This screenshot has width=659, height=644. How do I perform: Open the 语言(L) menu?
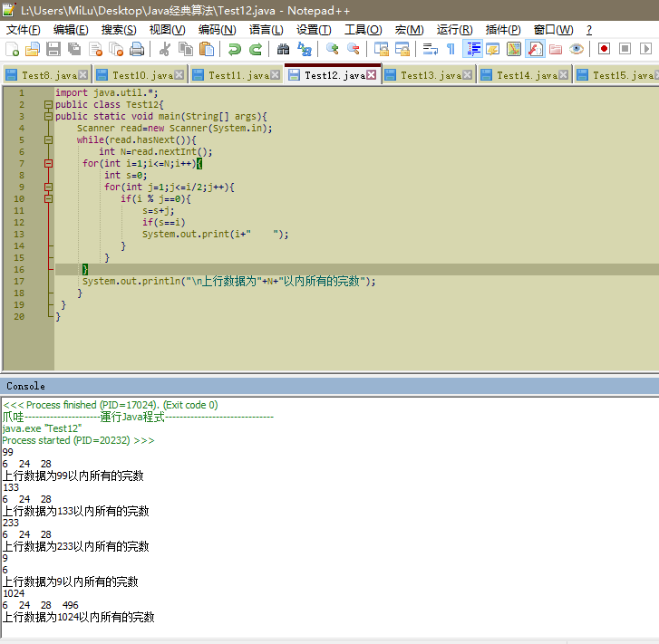click(266, 30)
